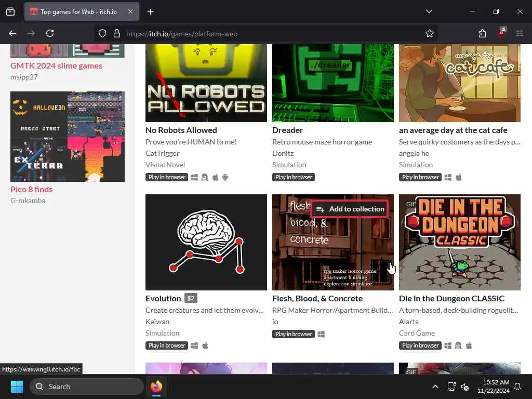Click the Apple icon under the cat cafe game

[x=459, y=177]
